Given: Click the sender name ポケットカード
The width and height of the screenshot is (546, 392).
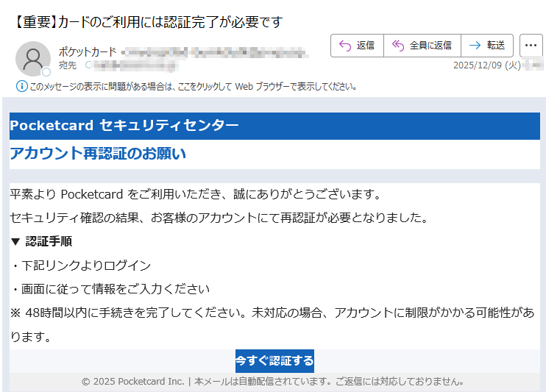Looking at the screenshot, I should coord(87,51).
